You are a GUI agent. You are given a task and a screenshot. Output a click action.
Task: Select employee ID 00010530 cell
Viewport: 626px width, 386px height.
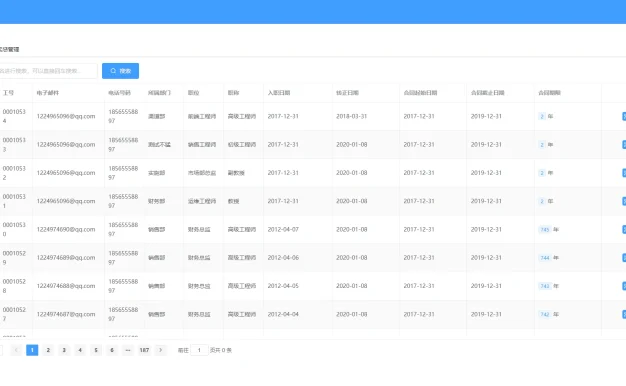[x=14, y=230]
